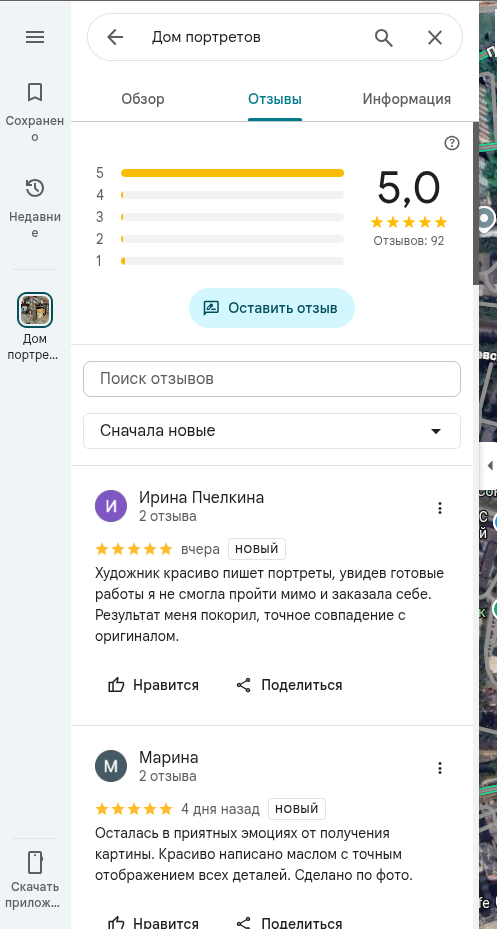Click the 4-star rating bar
Screen dimensions: 497x929
(x=232, y=195)
